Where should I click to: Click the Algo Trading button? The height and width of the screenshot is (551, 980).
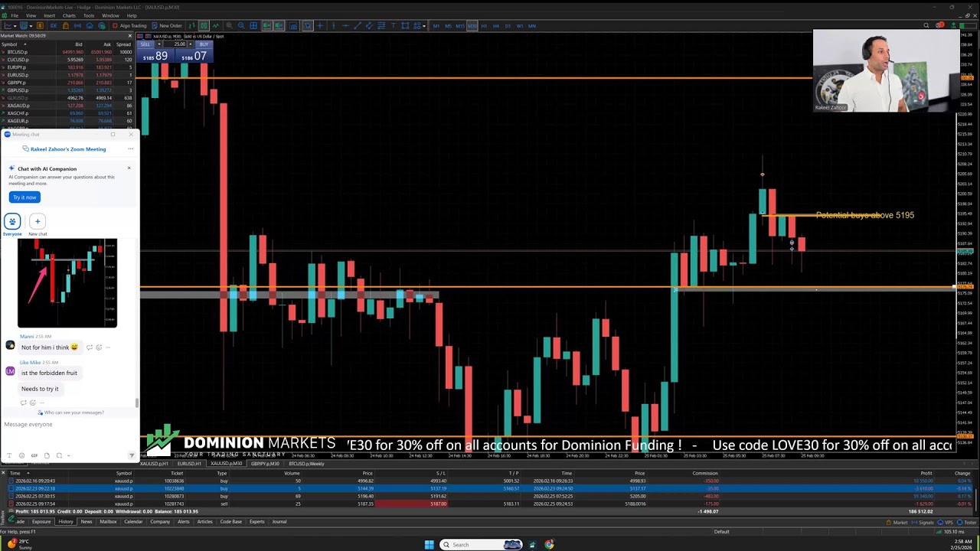(129, 25)
